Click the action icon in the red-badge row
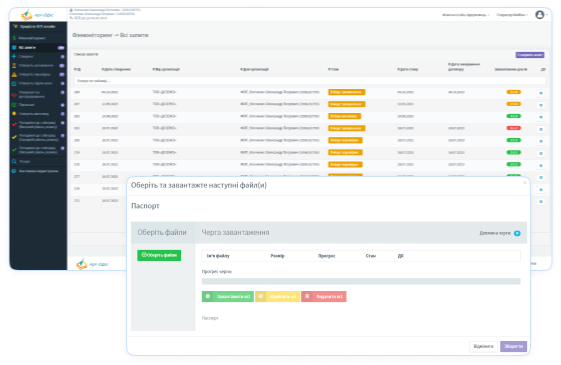Image resolution: width=561 pixels, height=365 pixels. click(x=541, y=129)
